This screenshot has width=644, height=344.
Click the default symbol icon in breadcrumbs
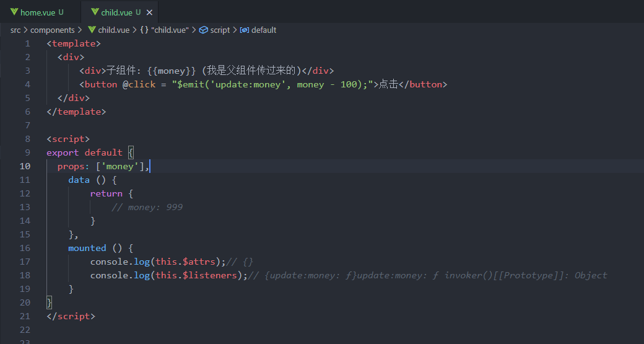pyautogui.click(x=245, y=30)
